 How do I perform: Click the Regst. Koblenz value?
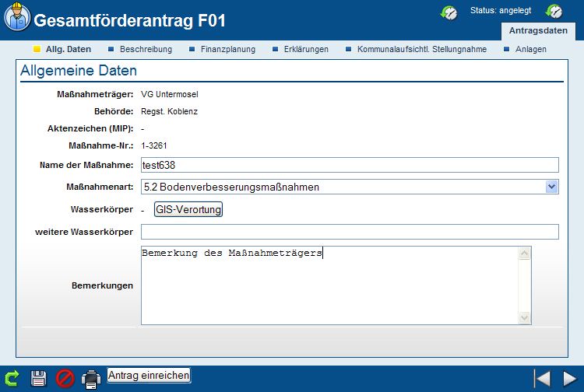coord(169,111)
